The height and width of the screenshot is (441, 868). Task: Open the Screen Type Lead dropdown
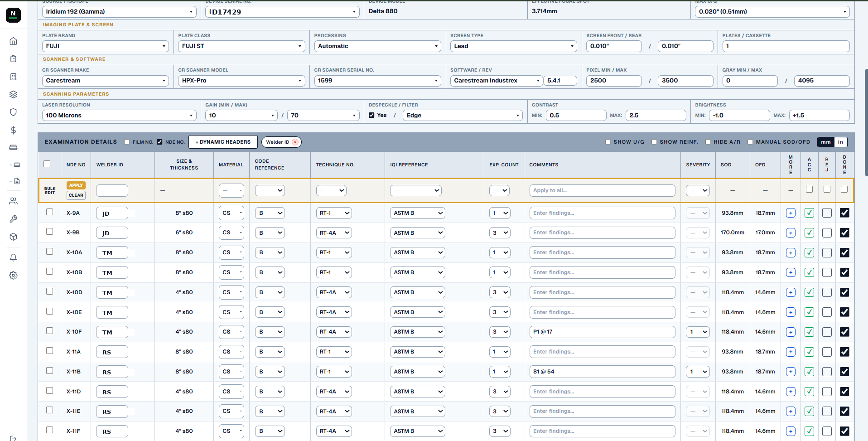pos(513,46)
